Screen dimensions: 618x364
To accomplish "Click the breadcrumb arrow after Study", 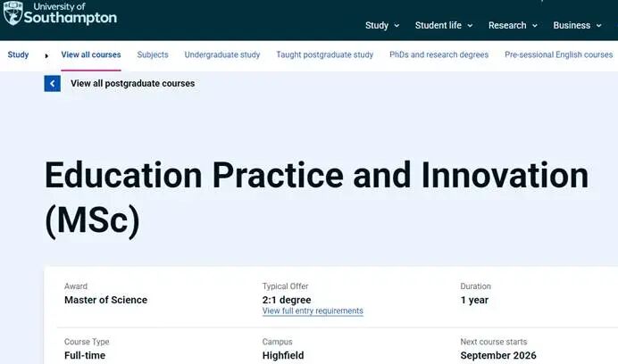I will coord(46,56).
